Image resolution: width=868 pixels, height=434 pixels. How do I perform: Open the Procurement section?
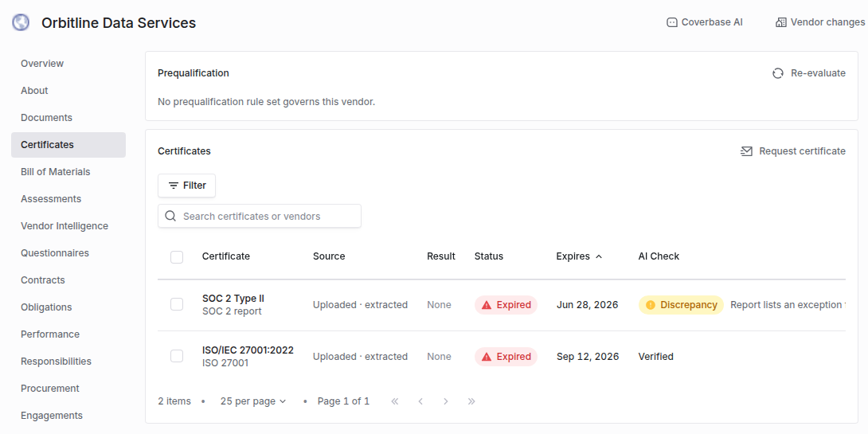pyautogui.click(x=68, y=389)
